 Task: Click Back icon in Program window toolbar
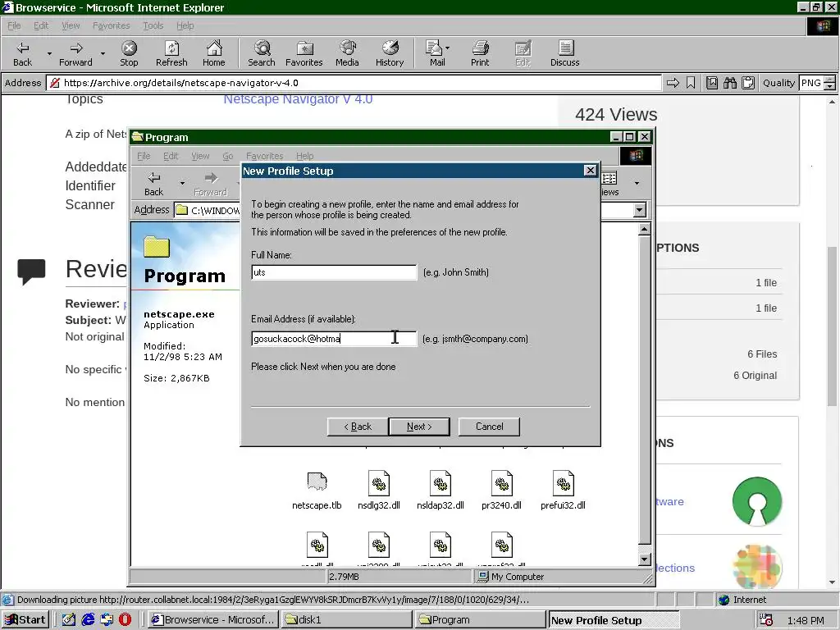[x=153, y=184]
